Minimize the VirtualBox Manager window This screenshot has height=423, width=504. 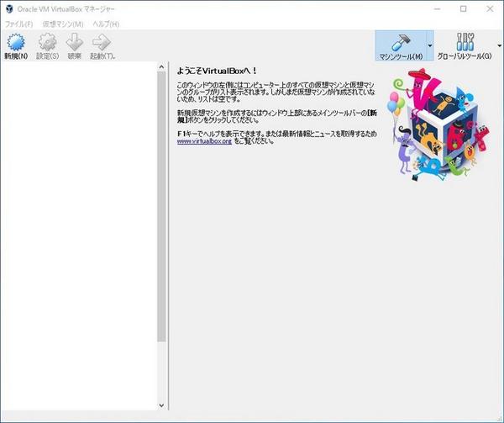click(x=437, y=9)
